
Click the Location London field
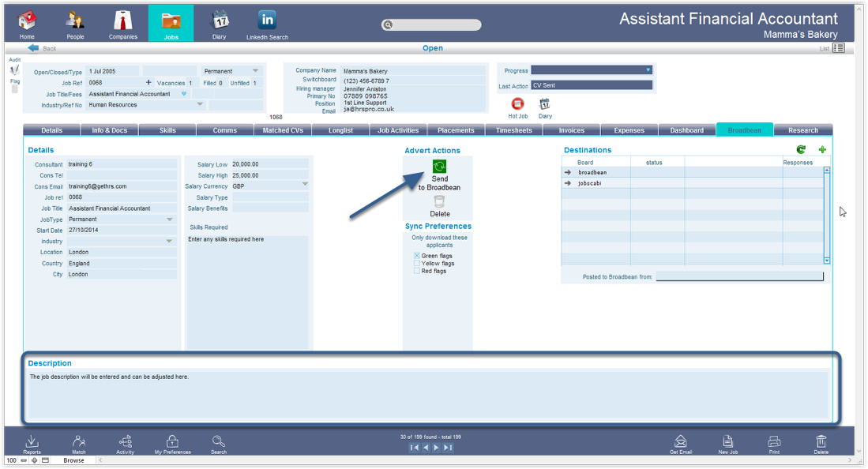[x=122, y=252]
